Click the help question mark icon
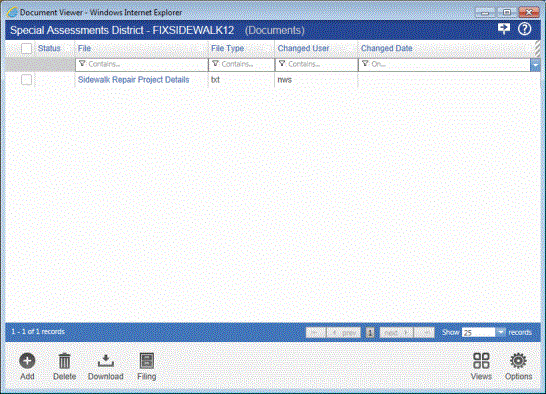 click(524, 29)
